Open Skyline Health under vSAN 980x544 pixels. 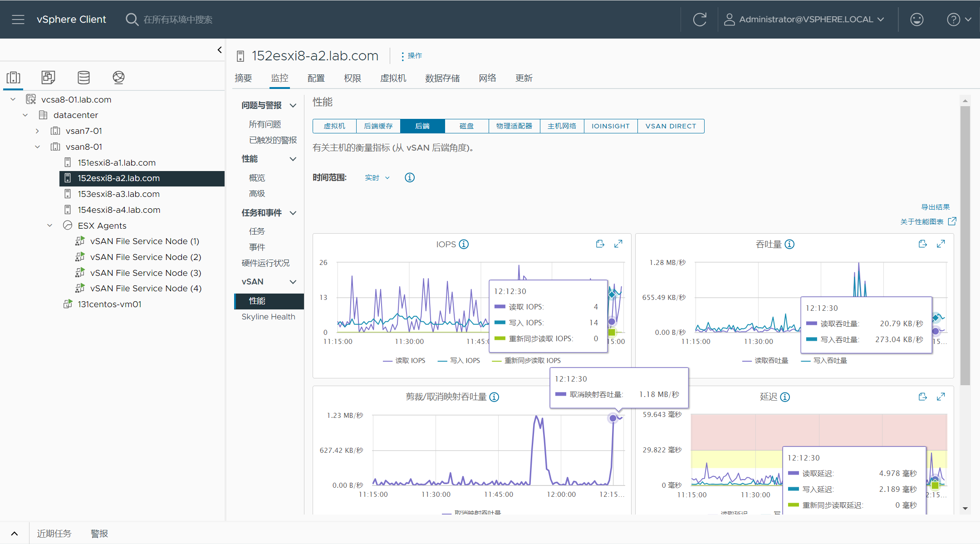point(268,317)
